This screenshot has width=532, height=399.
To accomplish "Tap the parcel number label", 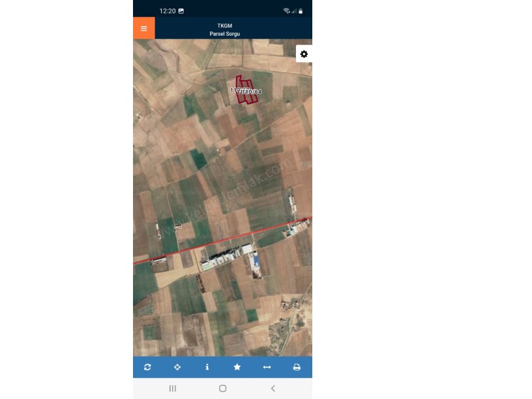I will point(246,91).
